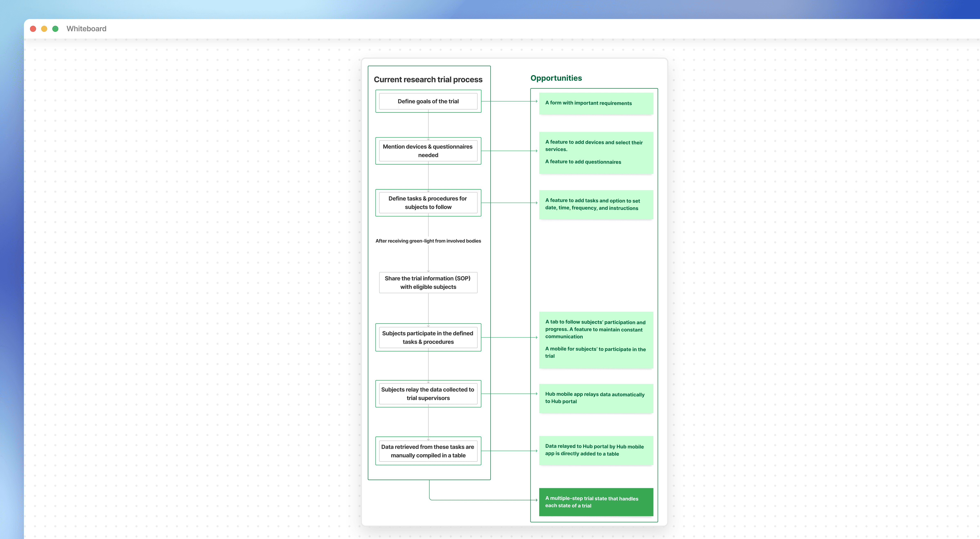This screenshot has width=980, height=539.
Task: Click the red close window button
Action: coord(33,29)
